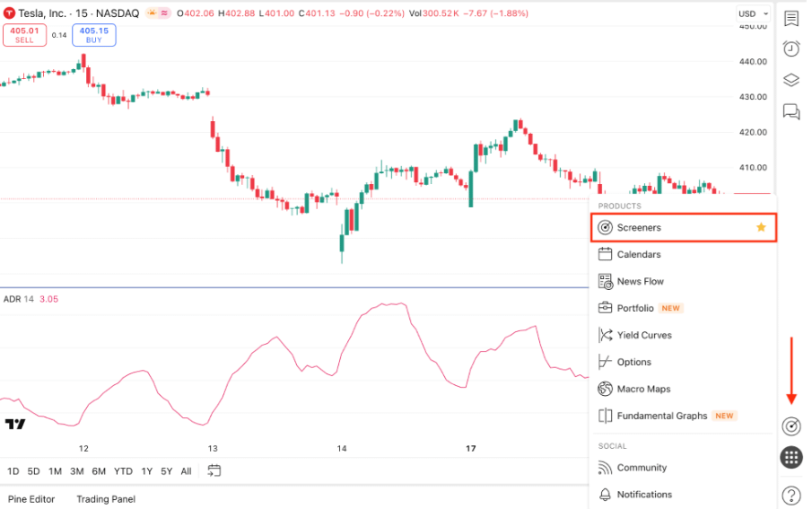Set the range to 1Y

click(x=147, y=471)
